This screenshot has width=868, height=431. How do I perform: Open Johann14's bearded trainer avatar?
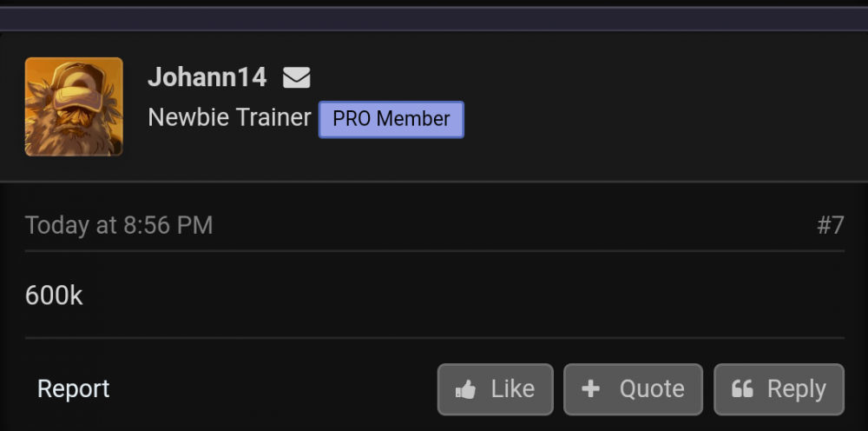pyautogui.click(x=74, y=106)
